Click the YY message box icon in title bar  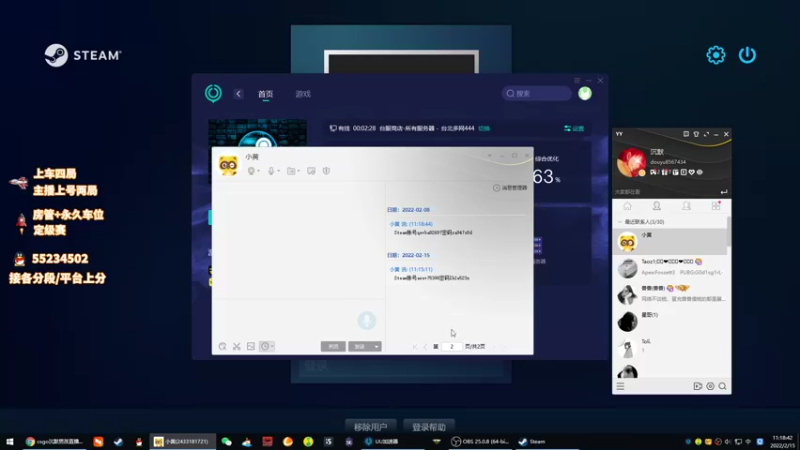[x=686, y=134]
